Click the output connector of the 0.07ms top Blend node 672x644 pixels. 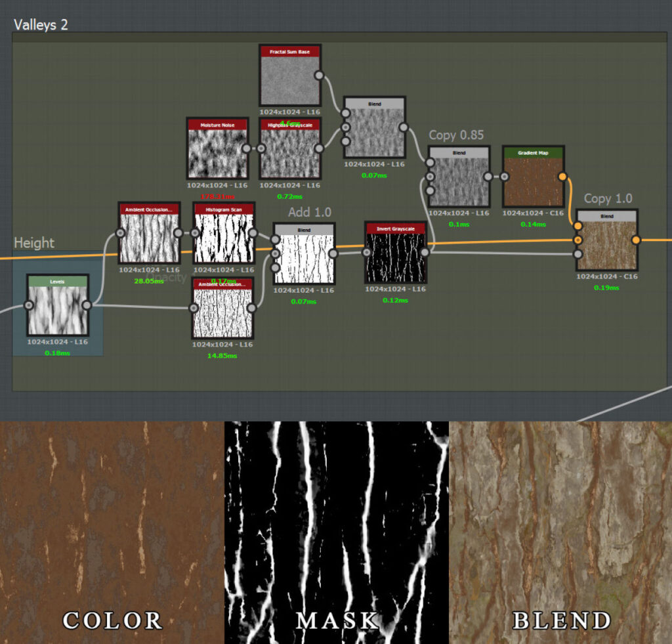click(404, 127)
